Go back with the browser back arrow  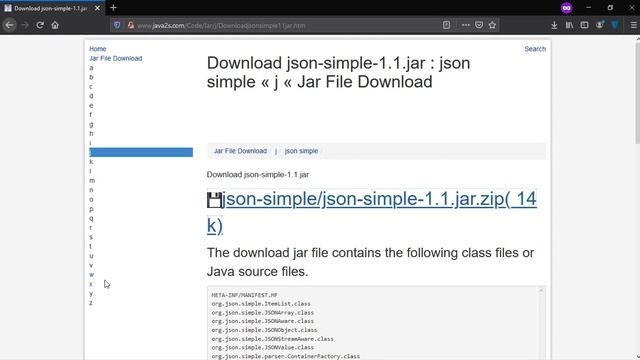[9, 25]
